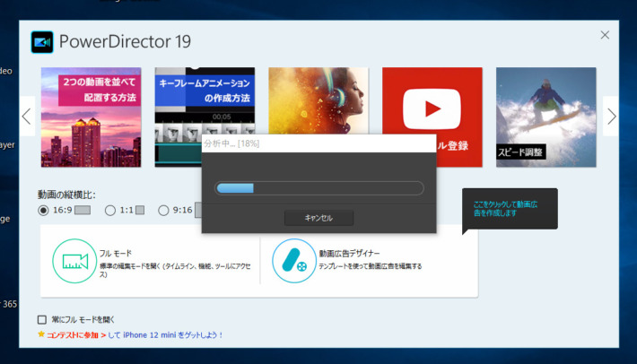The image size is (637, 364).
Task: Advance tutorials carousel with right arrow
Action: tap(611, 117)
